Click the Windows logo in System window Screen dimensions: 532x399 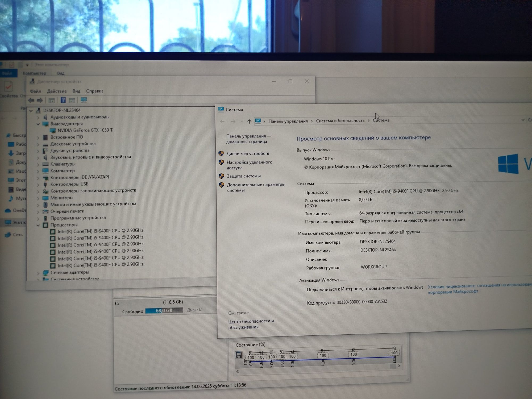click(x=508, y=164)
